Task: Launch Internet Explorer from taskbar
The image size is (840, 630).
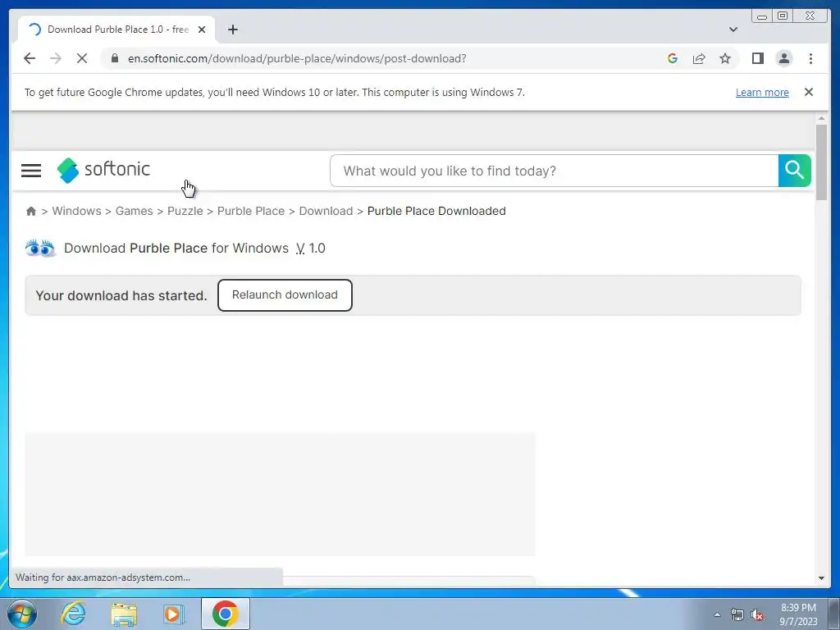Action: (73, 614)
